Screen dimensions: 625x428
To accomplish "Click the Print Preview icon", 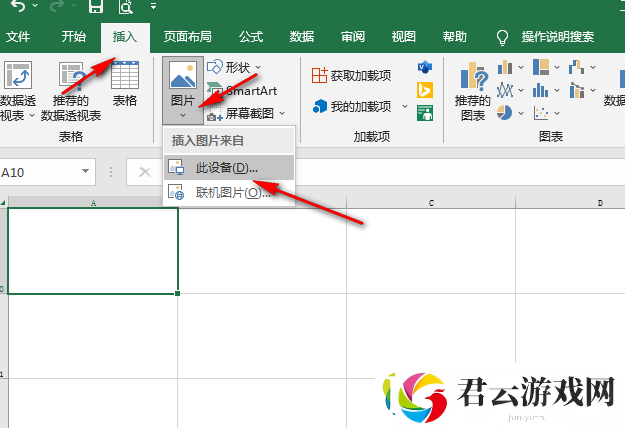I will (125, 6).
